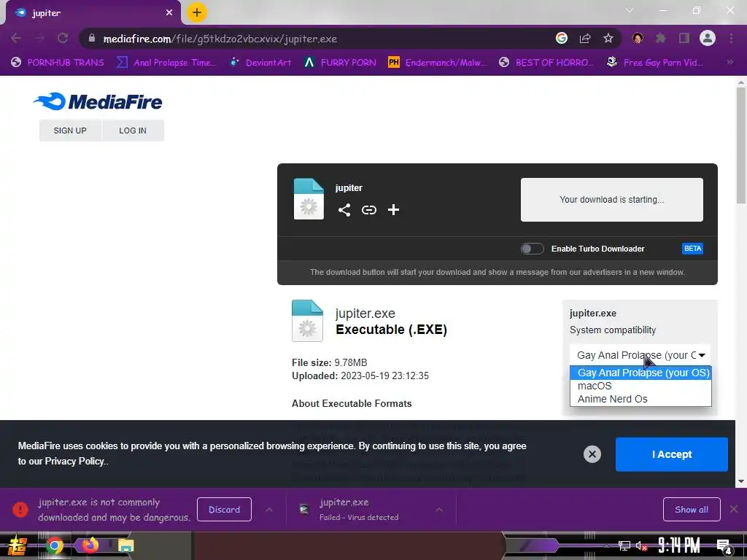Click the MediaFire logo

98,101
